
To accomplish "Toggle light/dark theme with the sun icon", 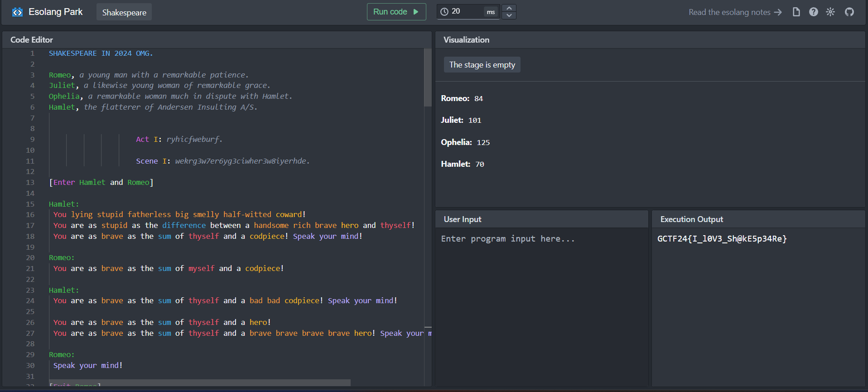I will click(830, 12).
